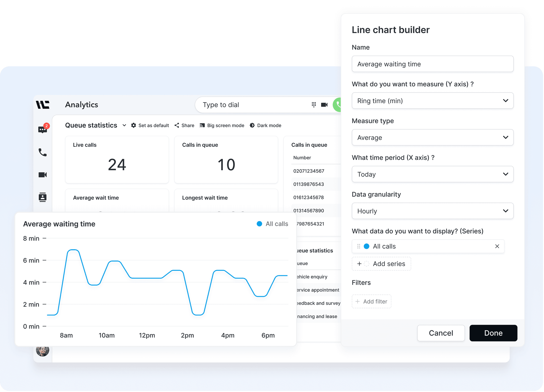The width and height of the screenshot is (544, 392).
Task: Click the blue All calls color swatch
Action: [367, 246]
